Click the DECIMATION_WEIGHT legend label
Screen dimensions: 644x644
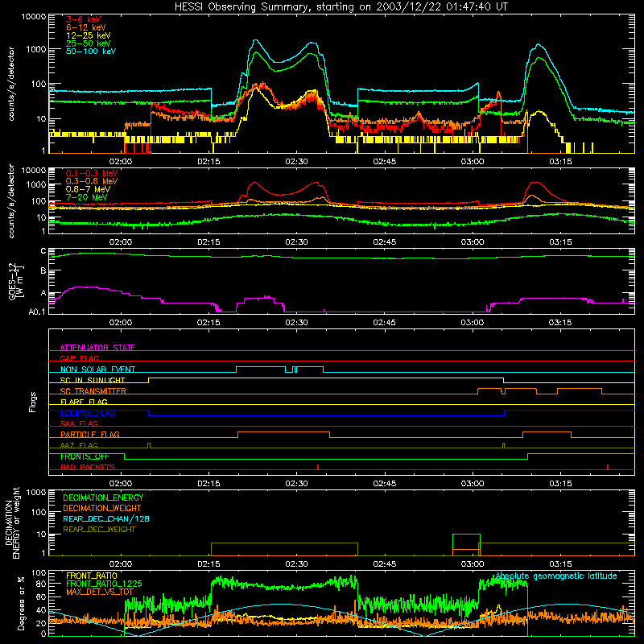(102, 508)
